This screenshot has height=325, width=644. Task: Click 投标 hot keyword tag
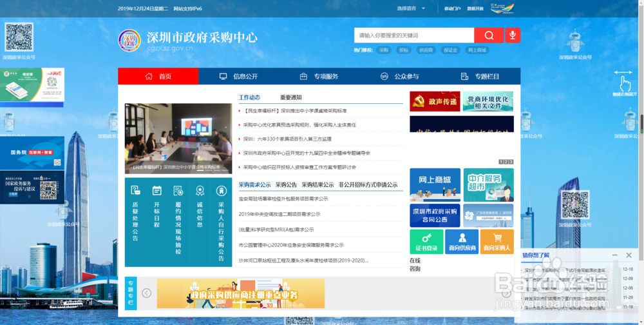tap(404, 50)
